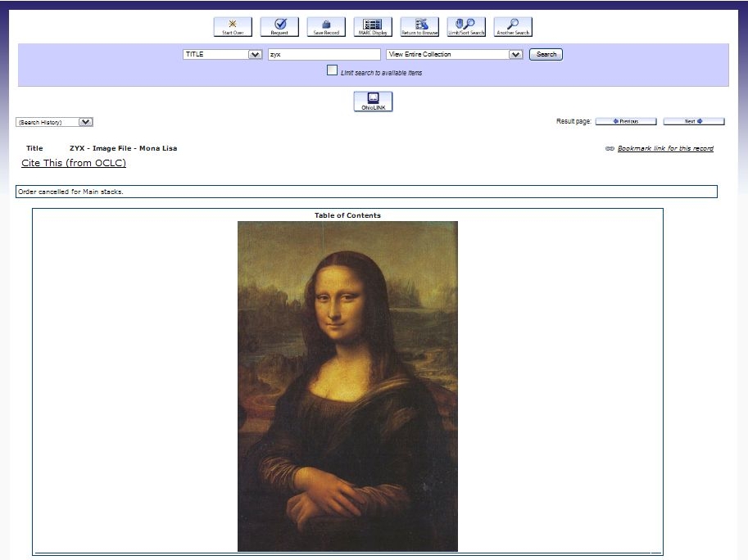Image resolution: width=748 pixels, height=560 pixels.
Task: Expand the Search History dropdown
Action: point(54,122)
